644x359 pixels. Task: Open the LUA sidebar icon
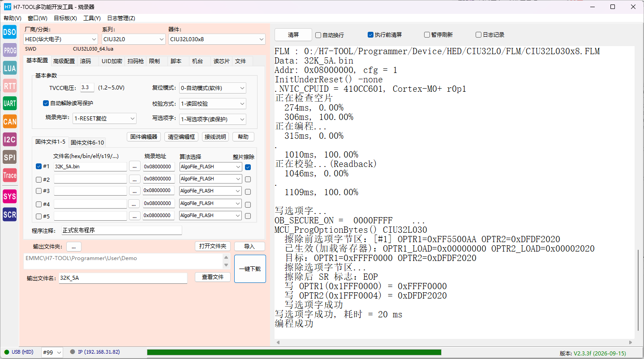[10, 68]
